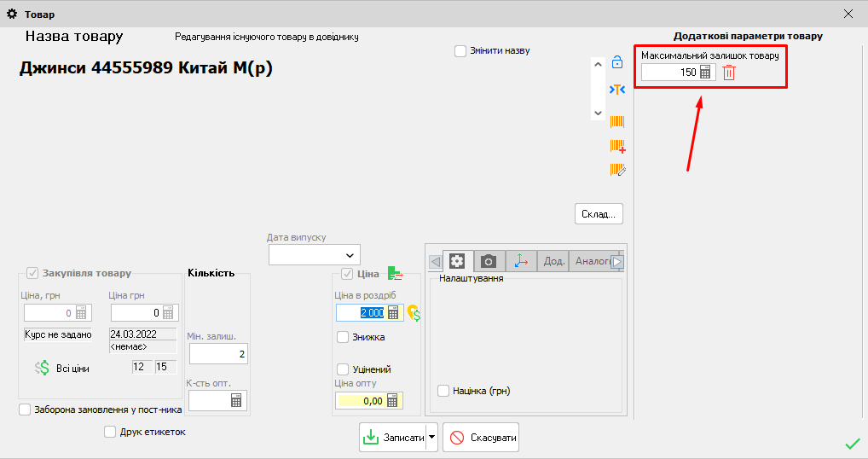This screenshot has height=459, width=868.
Task: Expand the arrow next to 'Записати'
Action: pyautogui.click(x=431, y=438)
